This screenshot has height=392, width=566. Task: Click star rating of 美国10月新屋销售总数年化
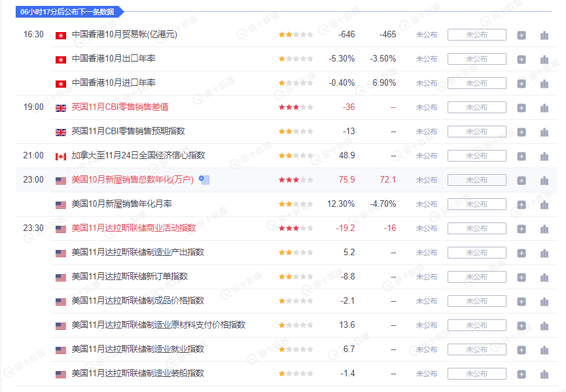point(296,180)
